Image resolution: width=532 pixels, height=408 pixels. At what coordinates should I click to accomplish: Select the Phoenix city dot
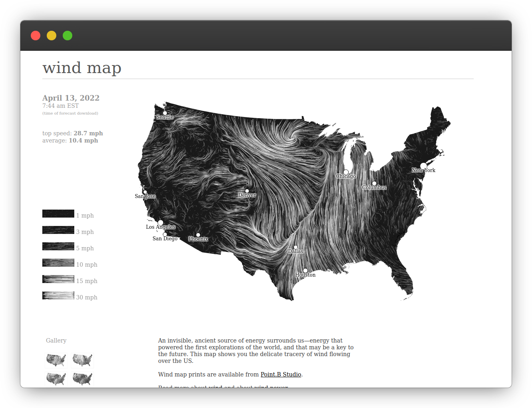pyautogui.click(x=198, y=235)
